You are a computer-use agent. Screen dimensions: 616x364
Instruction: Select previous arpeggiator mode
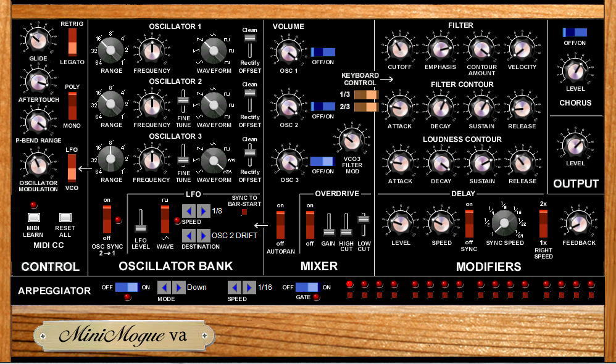pyautogui.click(x=164, y=287)
